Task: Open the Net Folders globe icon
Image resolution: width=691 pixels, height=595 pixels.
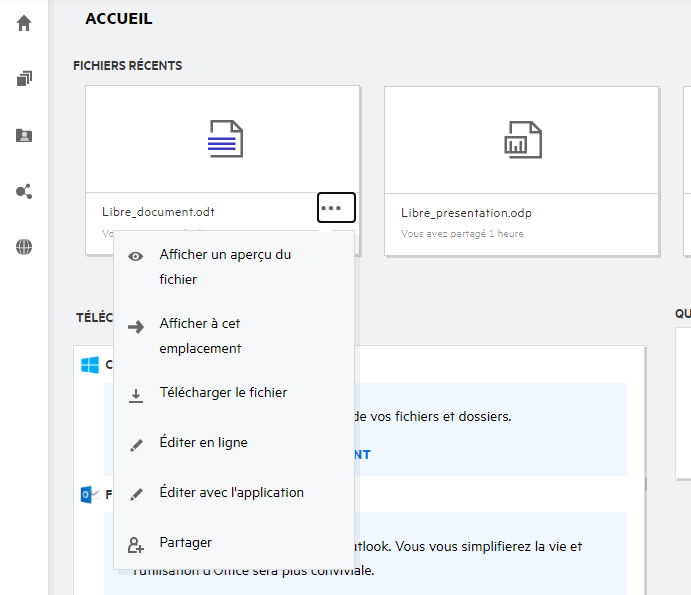Action: 24,247
